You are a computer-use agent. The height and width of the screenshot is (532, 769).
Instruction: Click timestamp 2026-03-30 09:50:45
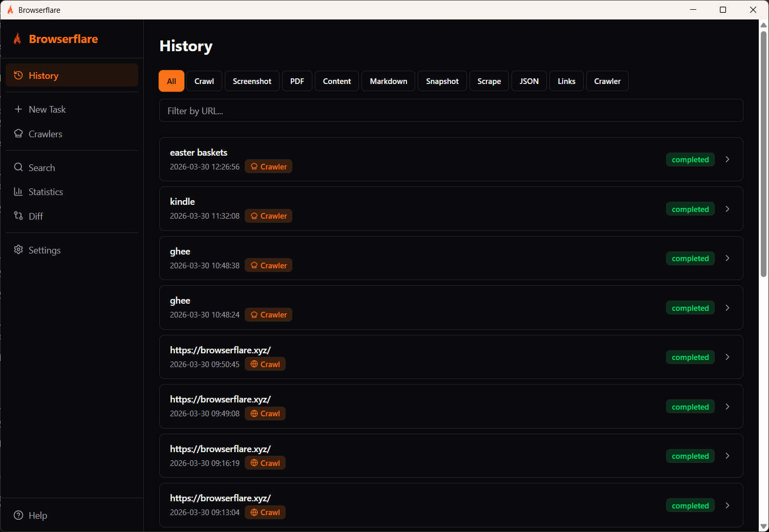(205, 364)
